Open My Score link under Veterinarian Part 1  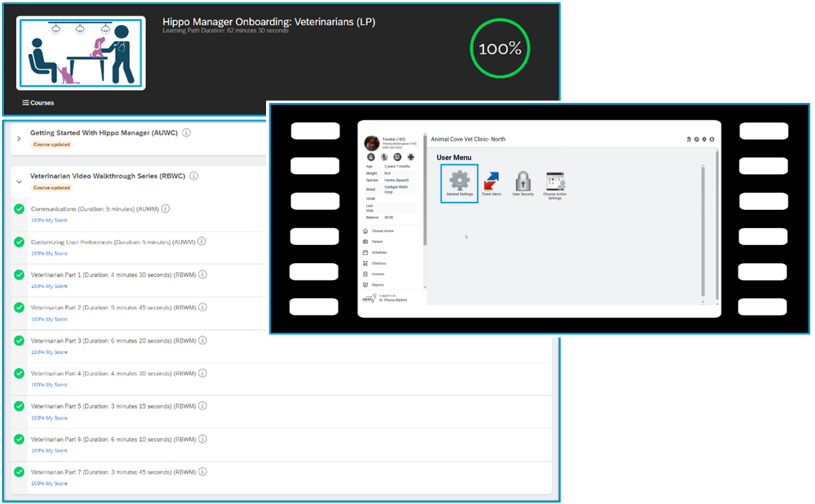click(49, 286)
